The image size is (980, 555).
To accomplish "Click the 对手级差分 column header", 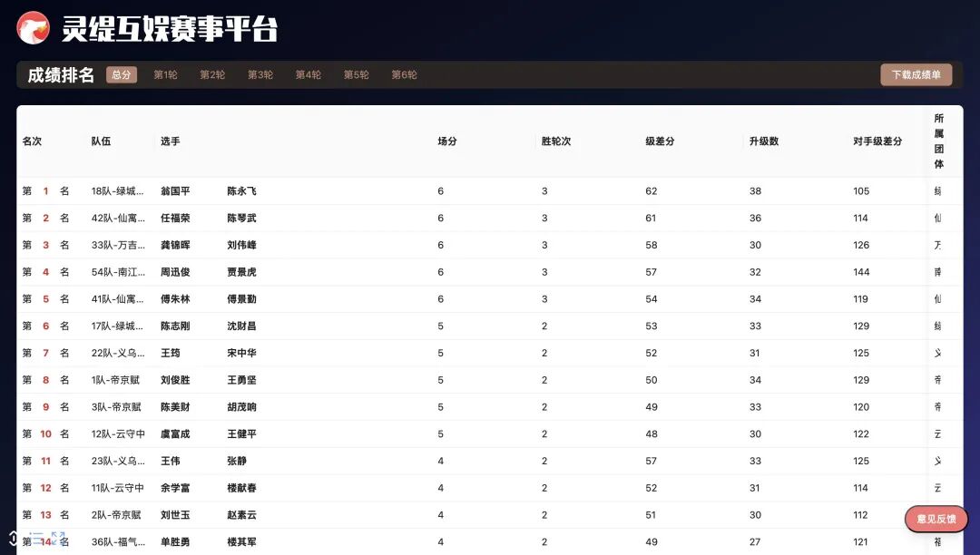I will [877, 141].
